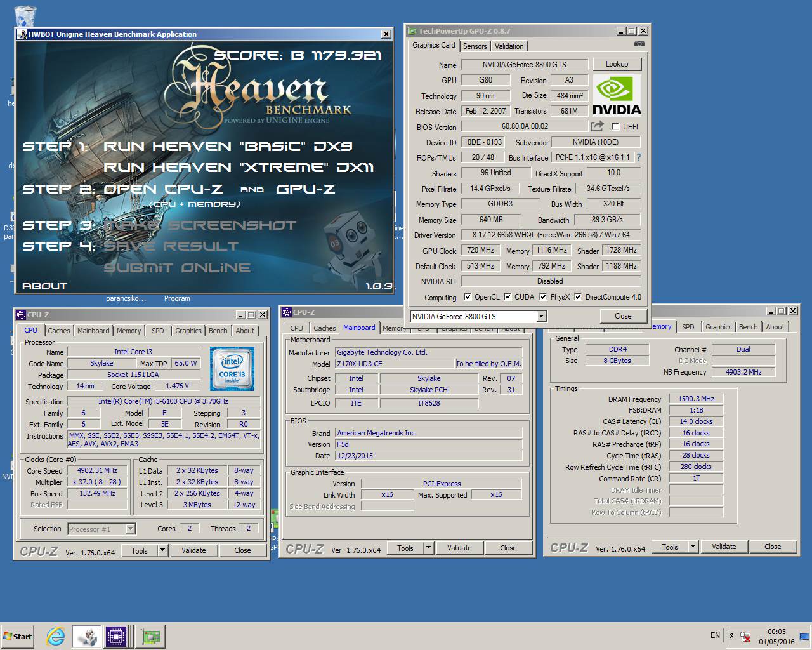Click the GPU-Z camera screenshot icon

tap(639, 44)
